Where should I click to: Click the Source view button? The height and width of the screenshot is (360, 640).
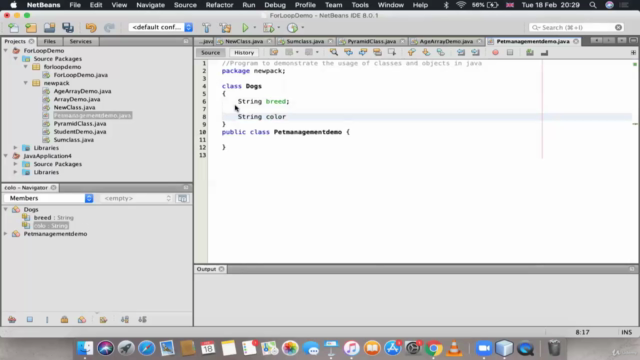click(x=211, y=52)
